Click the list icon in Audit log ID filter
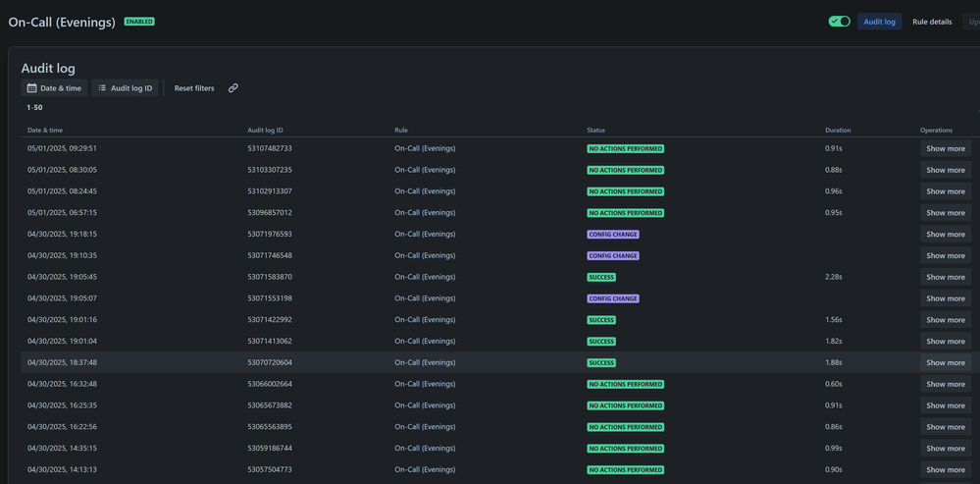 click(102, 88)
